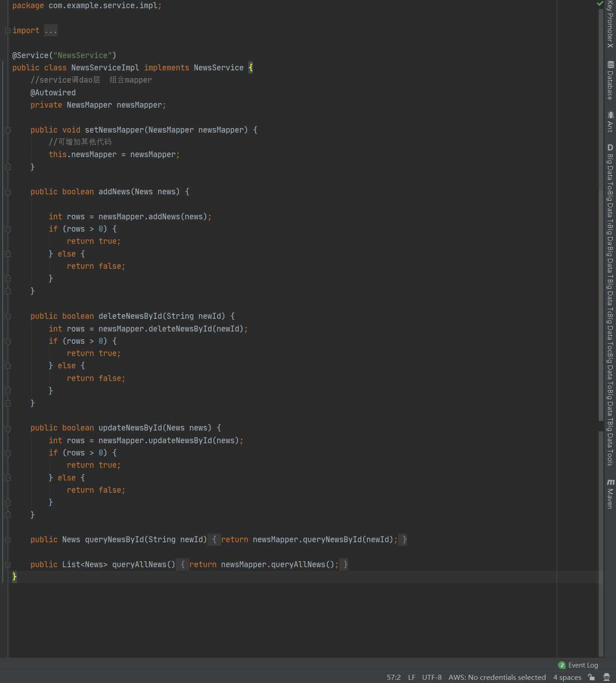This screenshot has height=683, width=616.
Task: Click the private NewsMapper newsMapper field
Action: pyautogui.click(x=99, y=105)
